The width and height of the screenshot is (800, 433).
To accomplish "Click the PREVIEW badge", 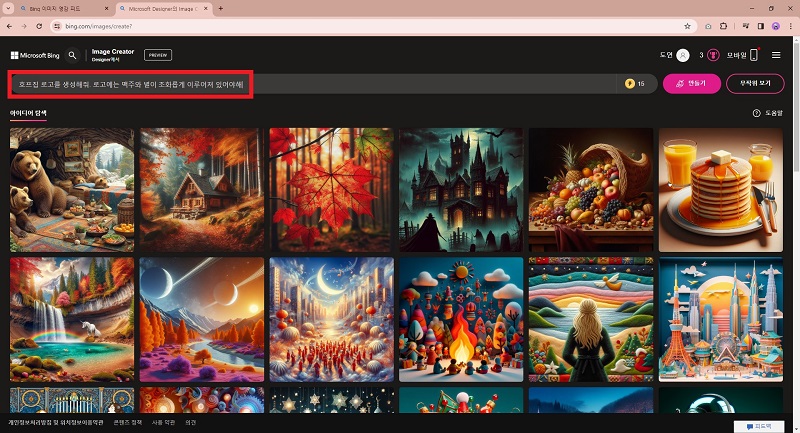I will [158, 55].
